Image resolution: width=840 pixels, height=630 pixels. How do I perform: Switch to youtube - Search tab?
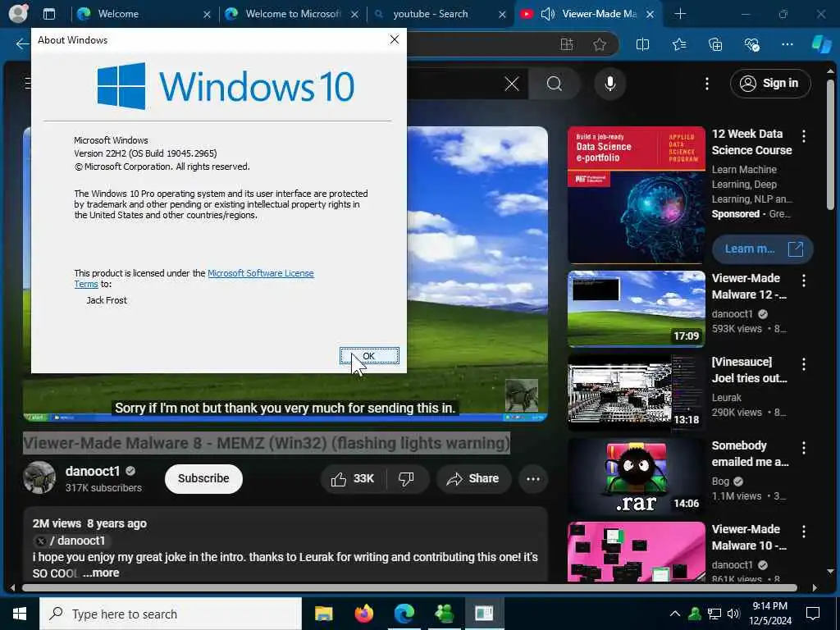[440, 14]
